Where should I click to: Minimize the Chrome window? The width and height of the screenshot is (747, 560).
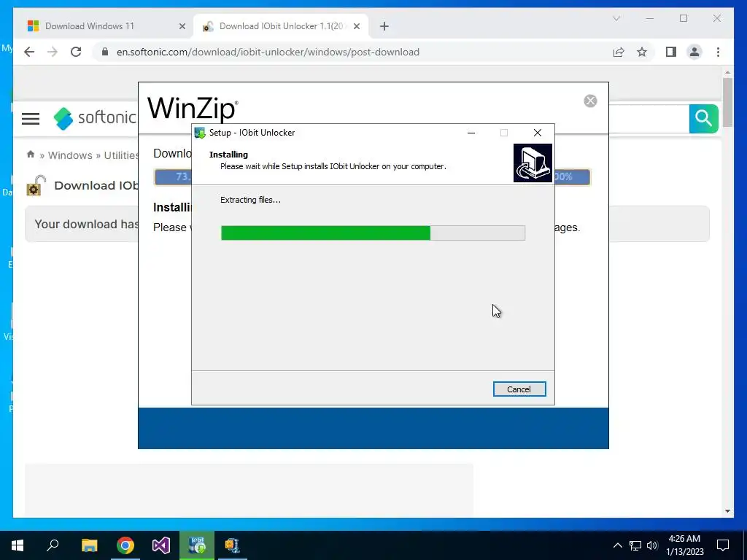pyautogui.click(x=650, y=18)
